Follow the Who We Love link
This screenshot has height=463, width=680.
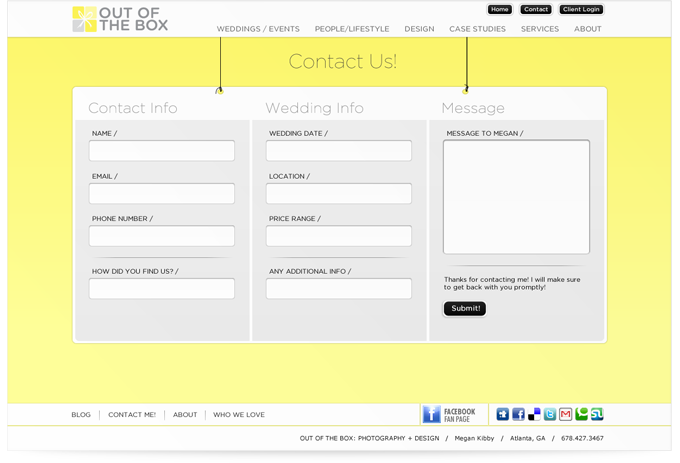[x=239, y=414]
